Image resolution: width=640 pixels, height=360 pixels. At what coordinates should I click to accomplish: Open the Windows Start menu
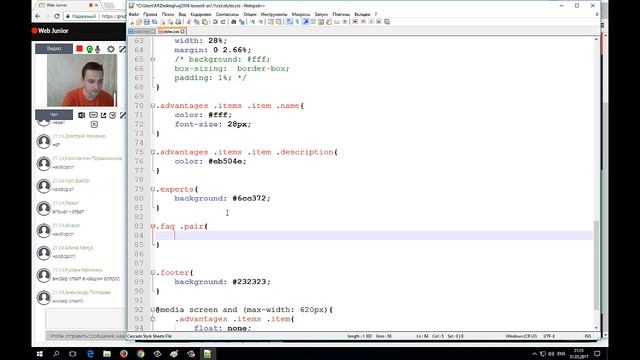point(40,353)
